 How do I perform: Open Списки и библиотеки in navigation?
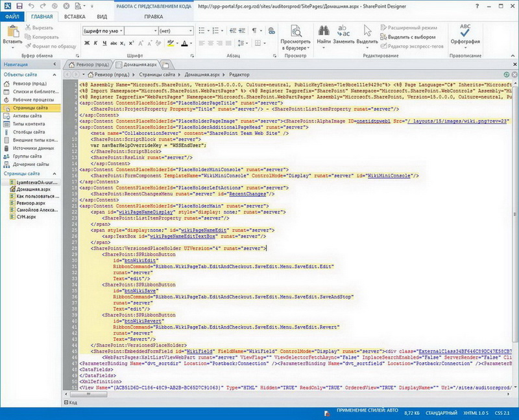tap(30, 91)
